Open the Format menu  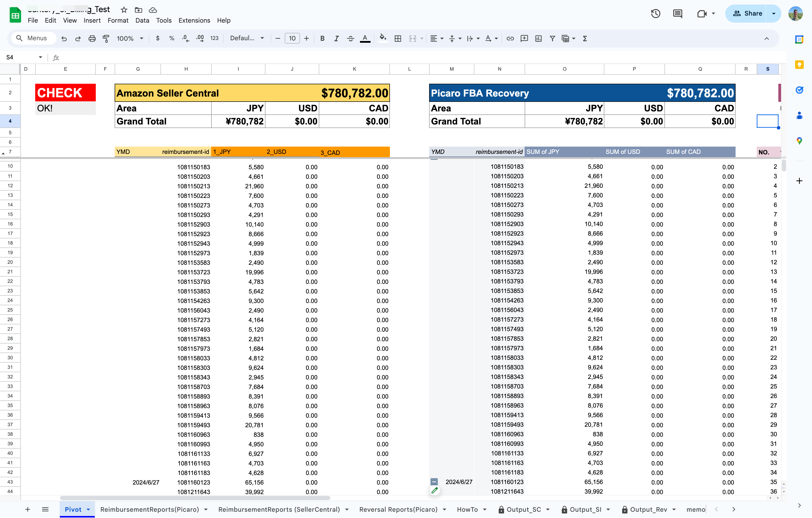point(118,20)
